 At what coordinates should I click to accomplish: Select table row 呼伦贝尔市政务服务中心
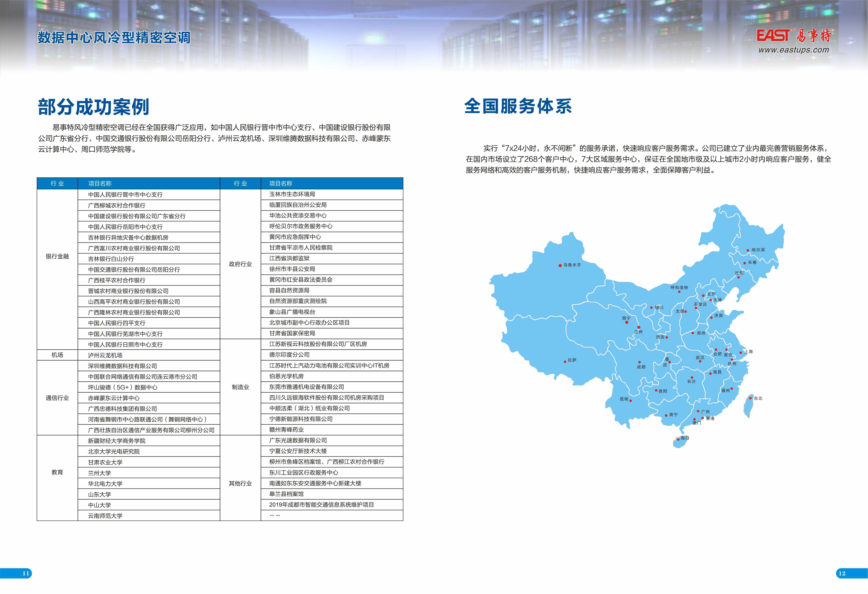coord(332,226)
